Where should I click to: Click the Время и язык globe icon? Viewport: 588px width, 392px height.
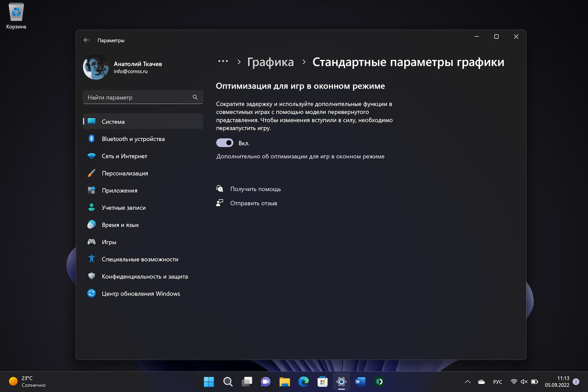pos(91,225)
